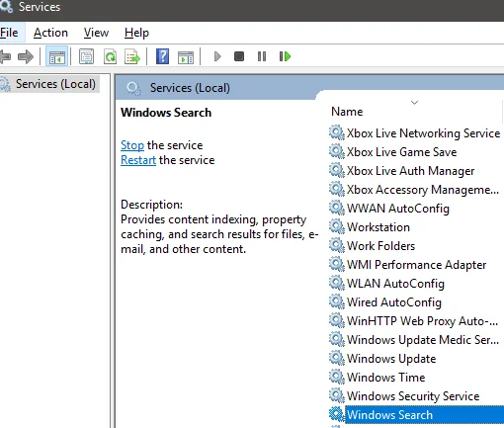
Task: Click the Back arrow in the toolbar
Action: [x=5, y=56]
